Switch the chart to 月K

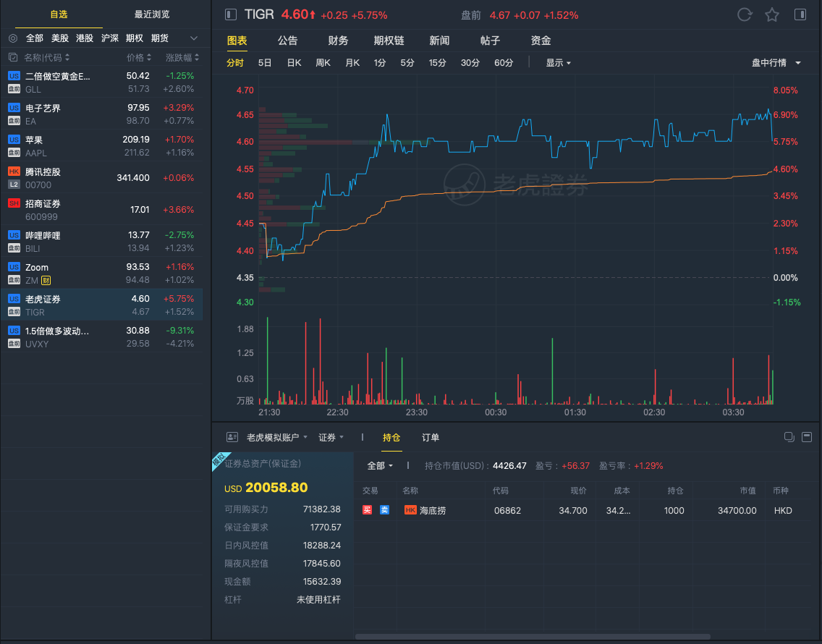352,63
